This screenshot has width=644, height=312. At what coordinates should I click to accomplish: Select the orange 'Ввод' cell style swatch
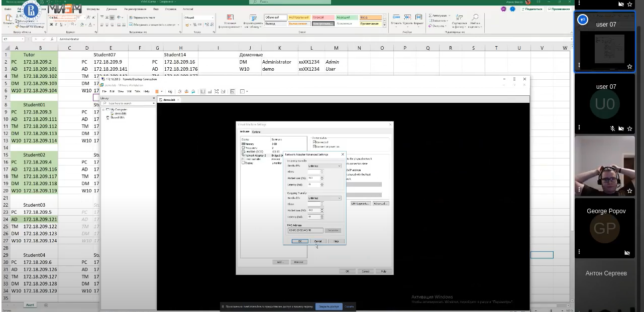[371, 18]
